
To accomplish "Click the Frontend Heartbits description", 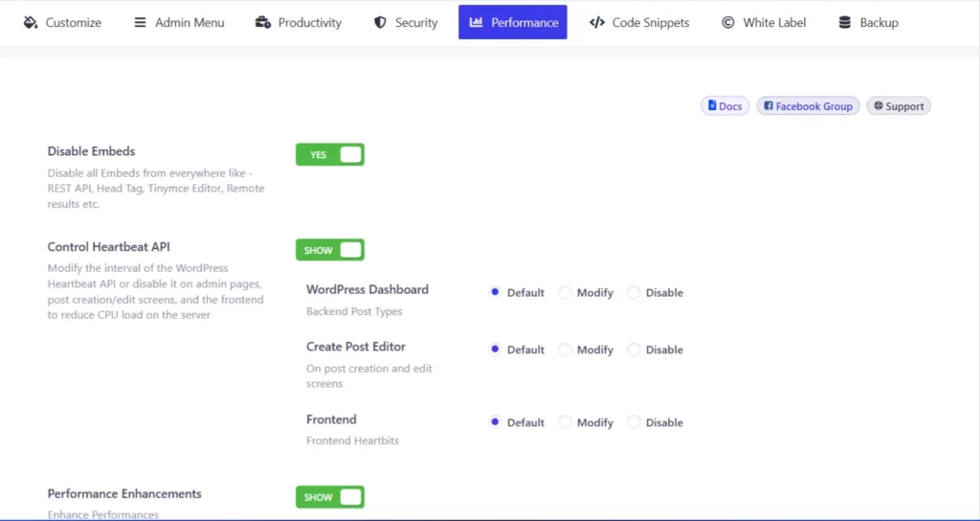I will pos(352,441).
